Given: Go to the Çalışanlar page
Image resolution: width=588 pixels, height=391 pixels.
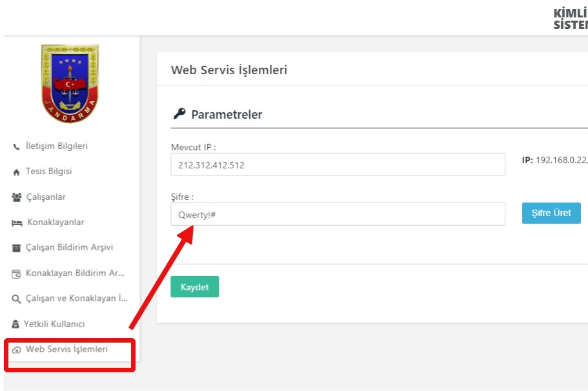Looking at the screenshot, I should coord(46,197).
